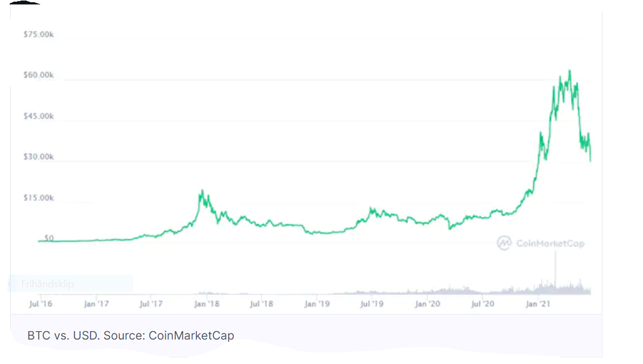Select the $30.00k price axis label
The height and width of the screenshot is (364, 643).
pos(38,157)
